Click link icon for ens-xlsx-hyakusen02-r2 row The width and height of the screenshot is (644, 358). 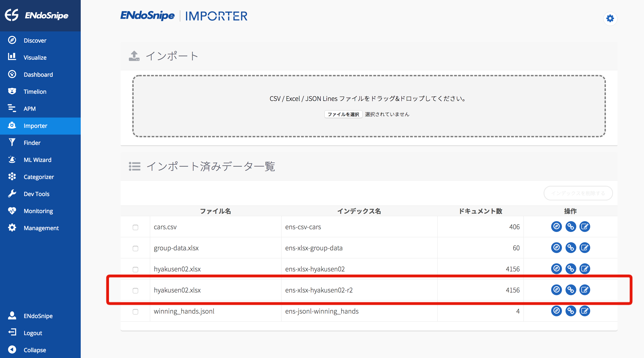570,290
